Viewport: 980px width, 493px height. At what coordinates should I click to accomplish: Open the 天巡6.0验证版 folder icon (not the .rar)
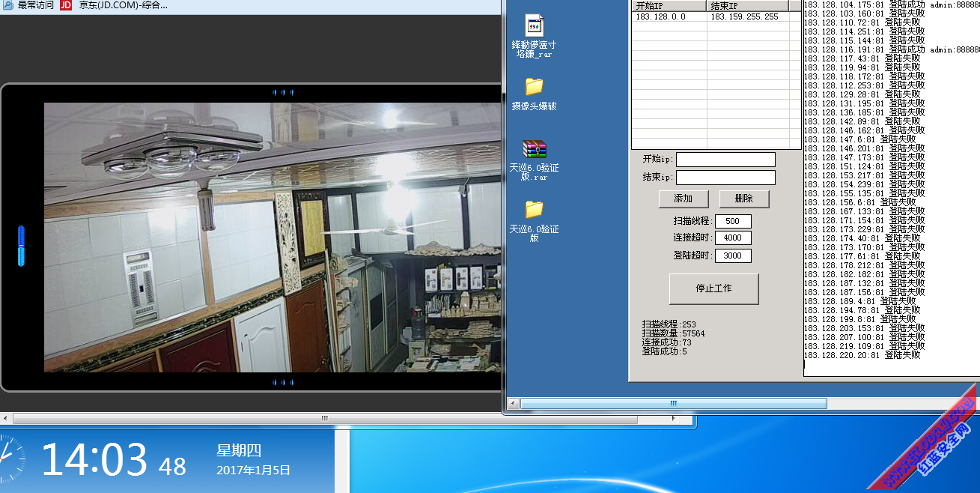pos(534,209)
